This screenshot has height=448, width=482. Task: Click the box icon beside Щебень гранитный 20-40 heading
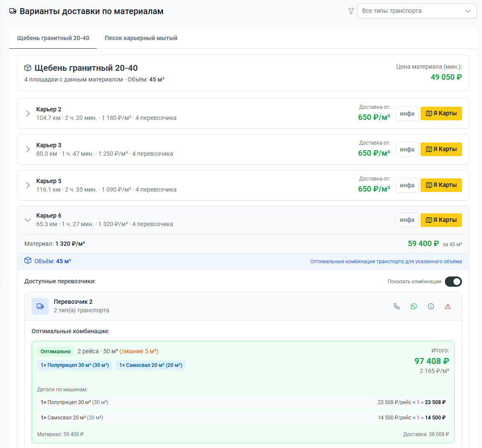click(x=28, y=68)
